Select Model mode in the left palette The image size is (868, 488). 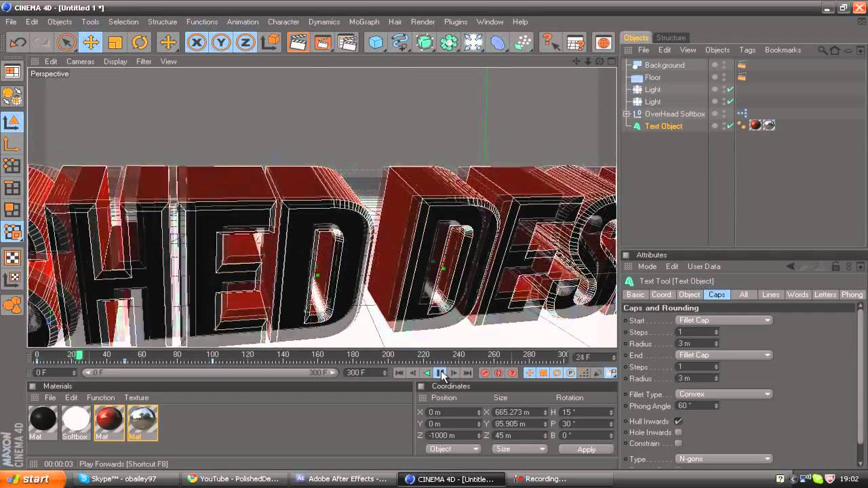click(12, 122)
